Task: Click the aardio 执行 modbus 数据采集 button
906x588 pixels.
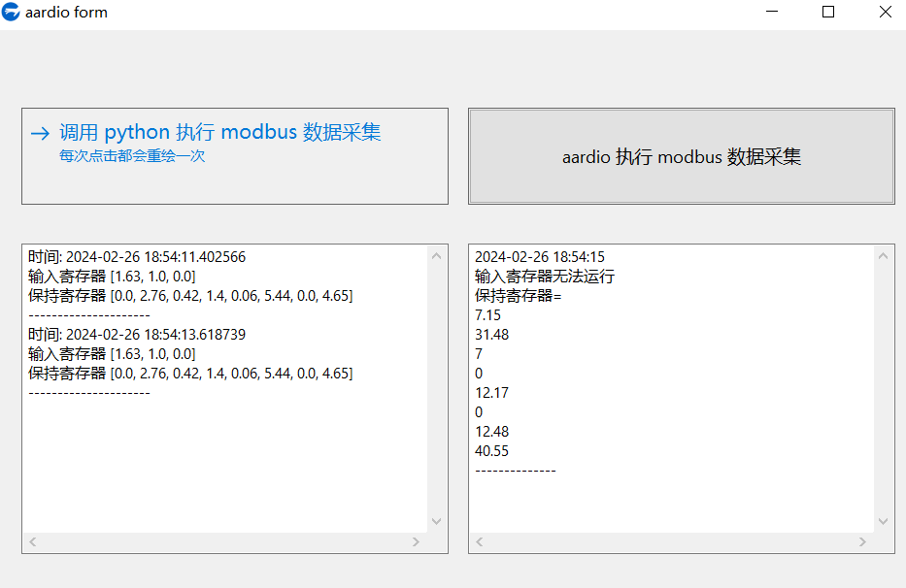Action: point(682,156)
